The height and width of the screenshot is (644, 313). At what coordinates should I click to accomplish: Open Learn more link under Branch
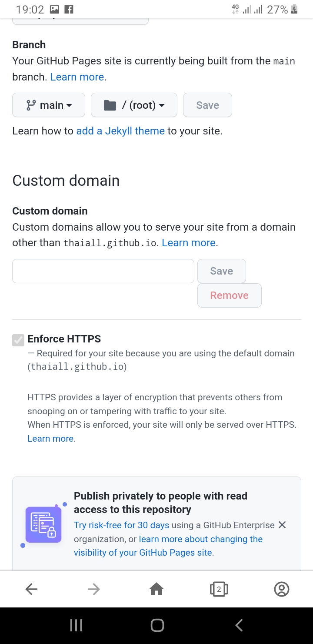[77, 77]
